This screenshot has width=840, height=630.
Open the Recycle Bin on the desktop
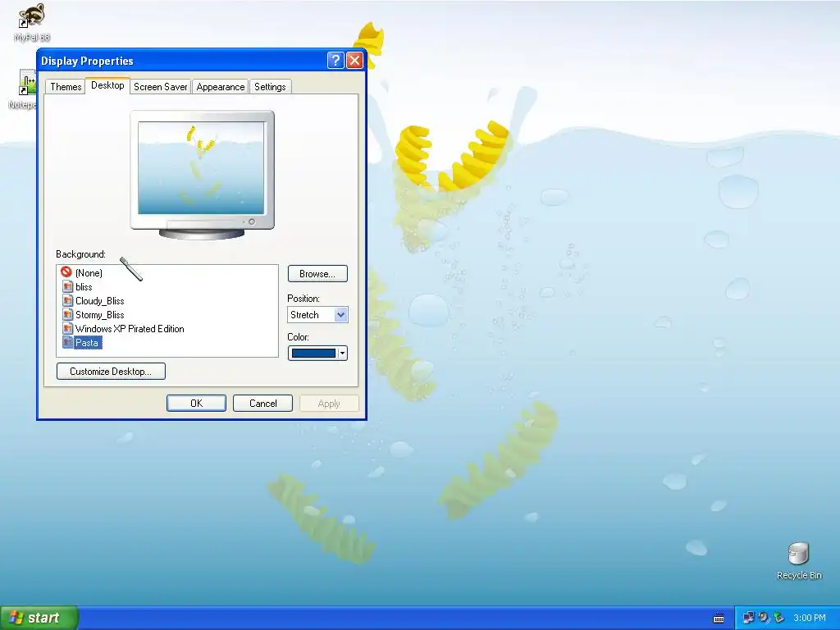798,560
